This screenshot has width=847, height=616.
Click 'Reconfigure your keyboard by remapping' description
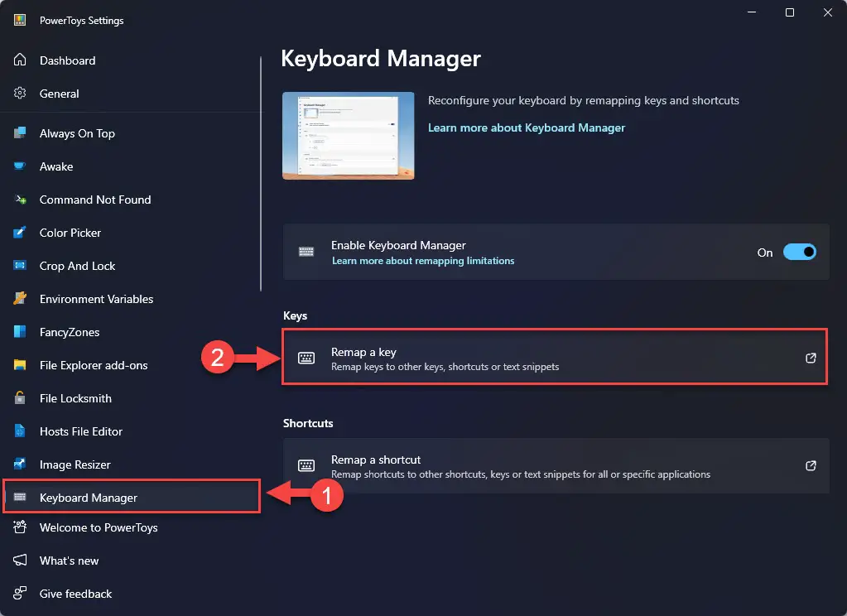(x=584, y=100)
